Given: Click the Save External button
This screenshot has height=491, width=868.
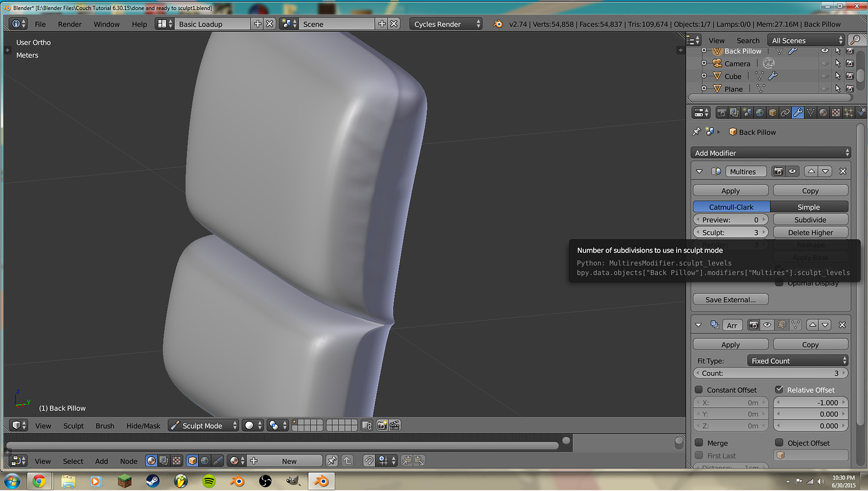Looking at the screenshot, I should click(730, 300).
